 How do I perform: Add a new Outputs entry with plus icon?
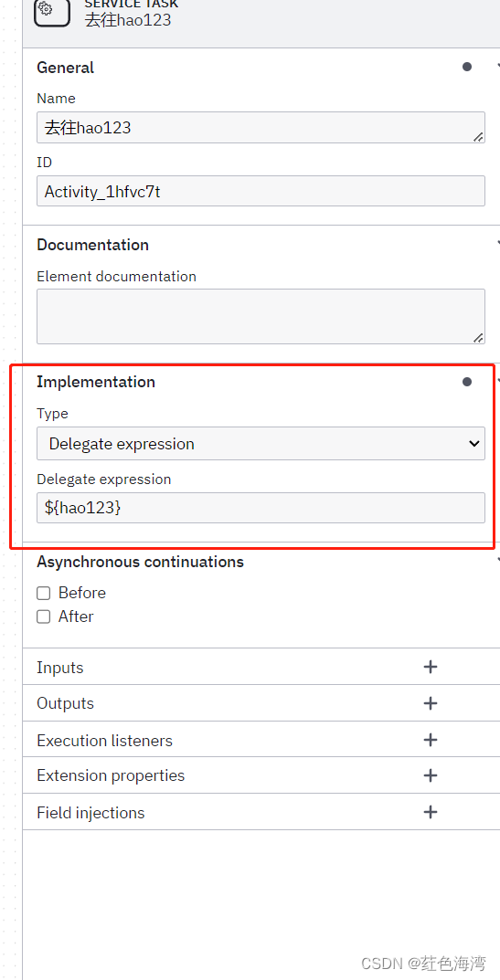(x=430, y=703)
